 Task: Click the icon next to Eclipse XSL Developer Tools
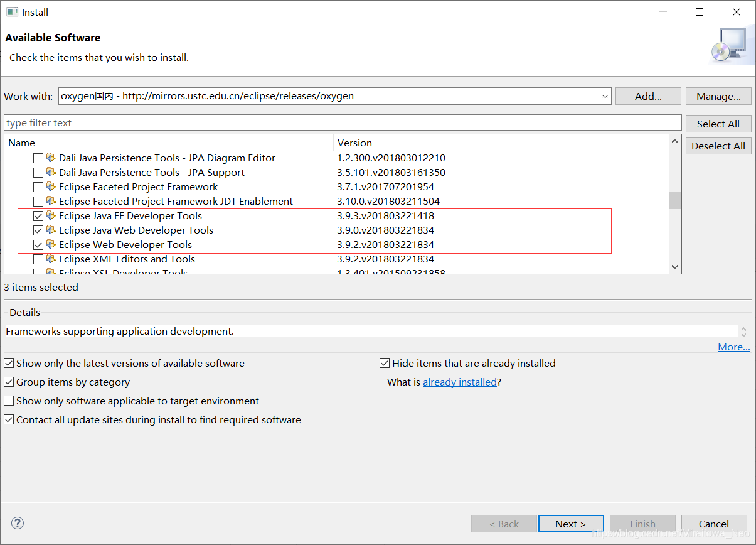(x=51, y=272)
